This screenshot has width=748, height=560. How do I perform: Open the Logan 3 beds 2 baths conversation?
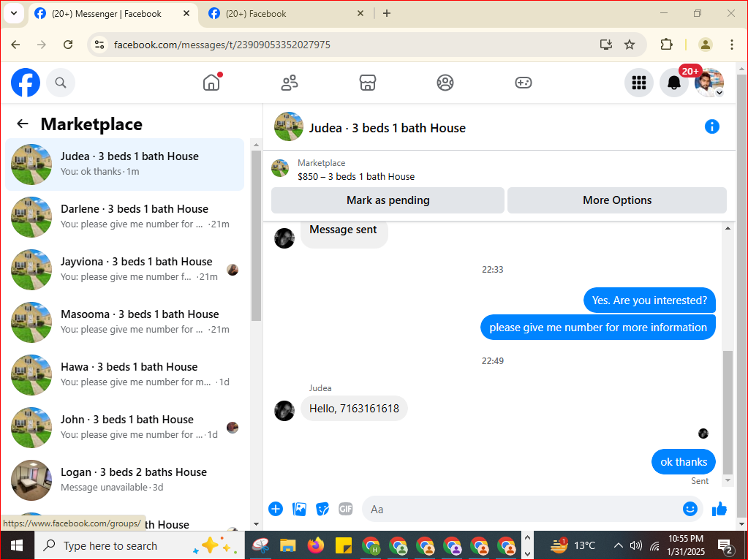click(x=124, y=480)
